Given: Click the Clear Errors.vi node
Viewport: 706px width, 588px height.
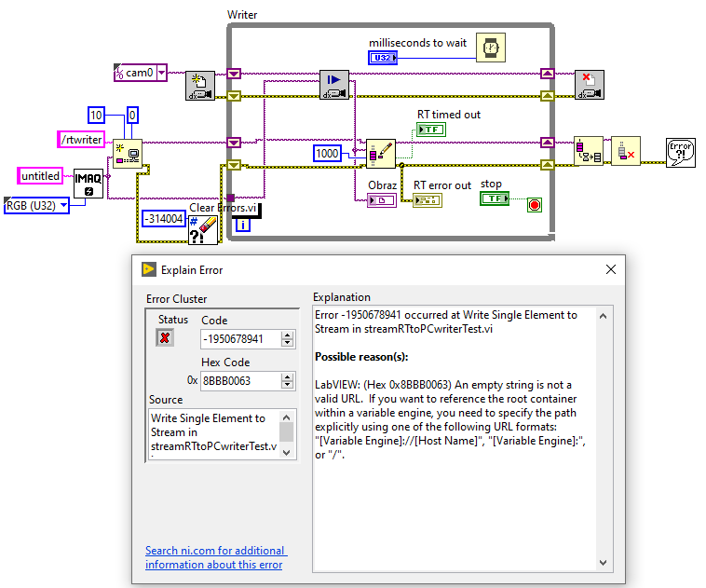Looking at the screenshot, I should (203, 230).
